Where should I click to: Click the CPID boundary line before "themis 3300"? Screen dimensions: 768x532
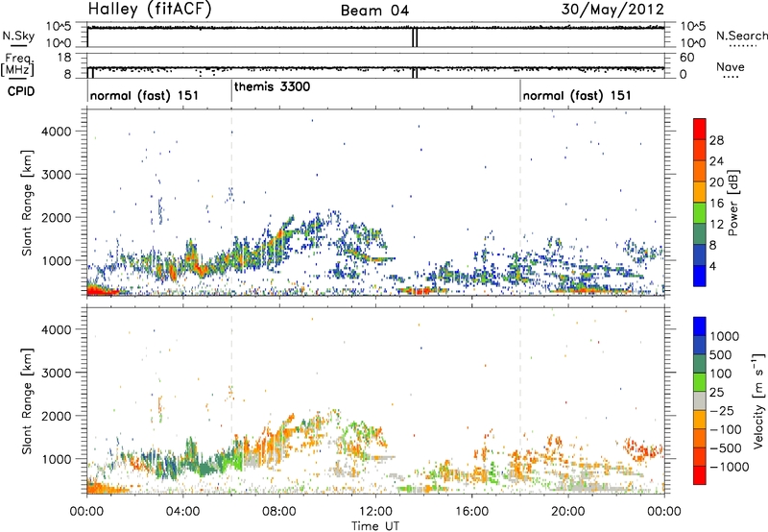coord(231,91)
